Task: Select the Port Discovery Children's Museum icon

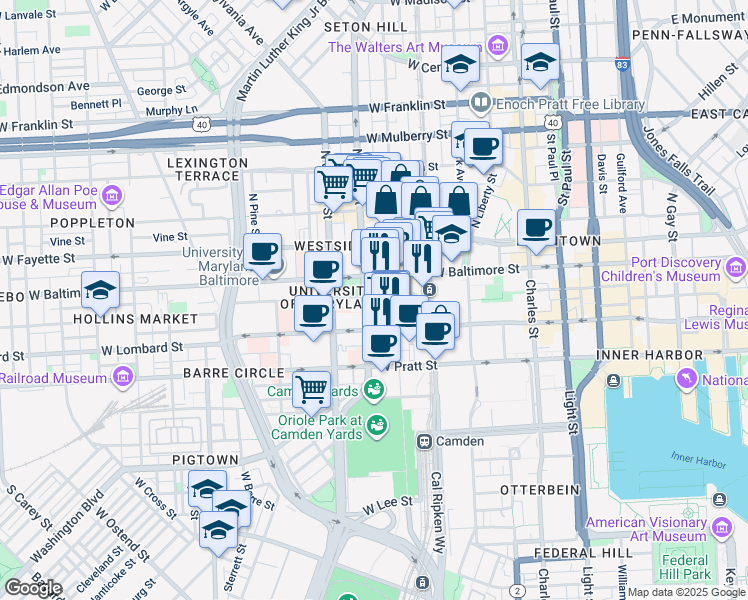Action: pos(736,267)
